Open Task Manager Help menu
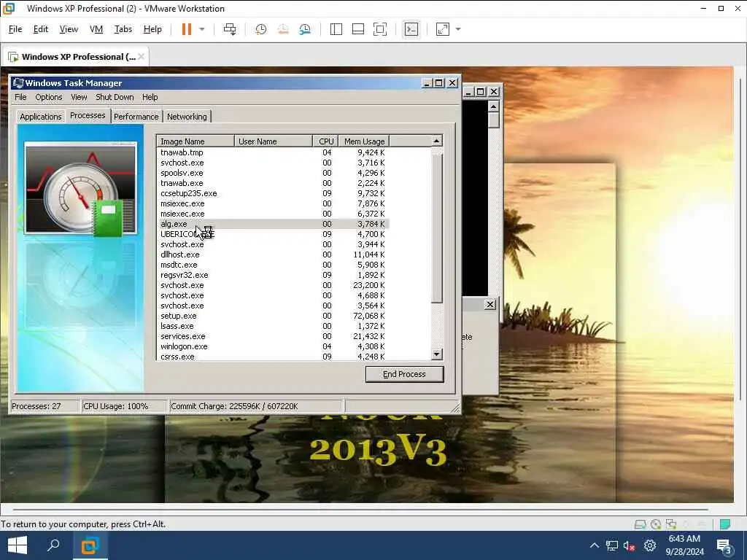 (150, 97)
